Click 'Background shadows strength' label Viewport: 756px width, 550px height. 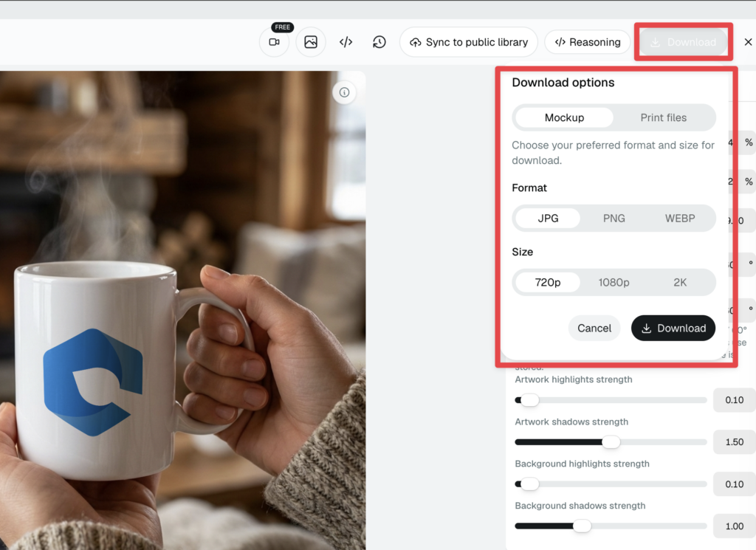click(x=580, y=506)
